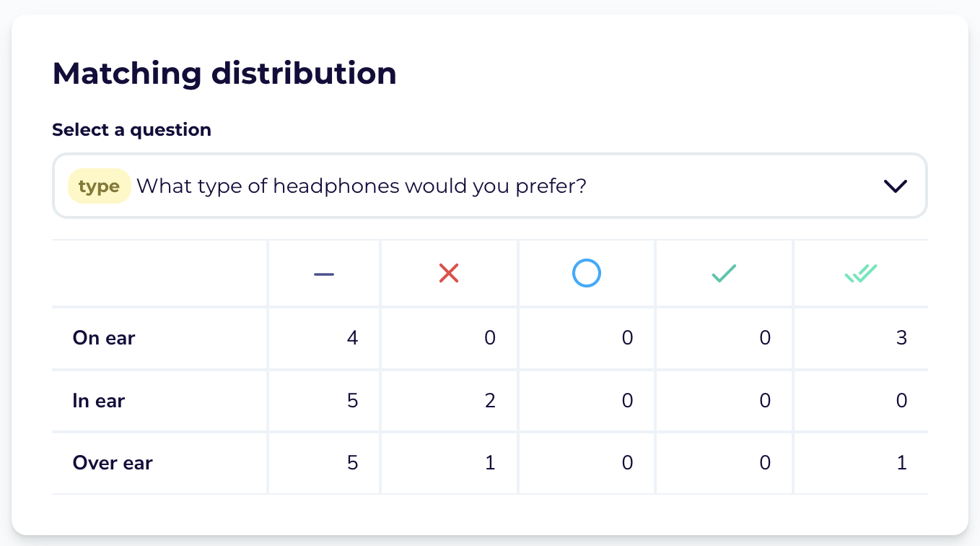The width and height of the screenshot is (980, 546).
Task: Click On ear double-check count 3
Action: click(901, 338)
